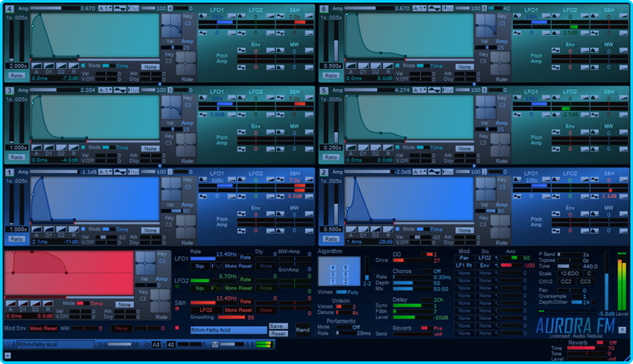The width and height of the screenshot is (633, 364).
Task: Click LFO2 step pattern icon beside Squ
Action: (217, 288)
